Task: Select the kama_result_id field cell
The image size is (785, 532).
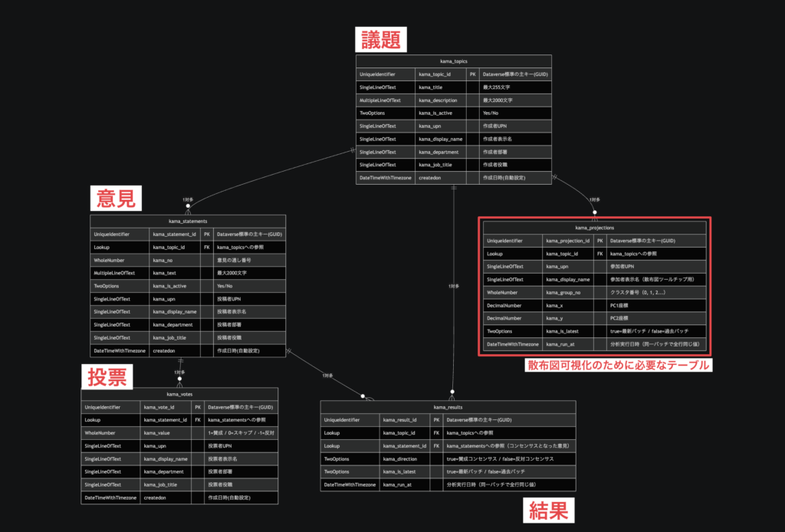Action: point(402,420)
